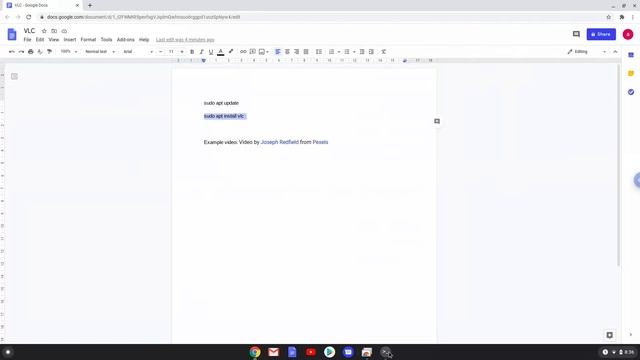
Task: Toggle bold formatting
Action: point(192,52)
